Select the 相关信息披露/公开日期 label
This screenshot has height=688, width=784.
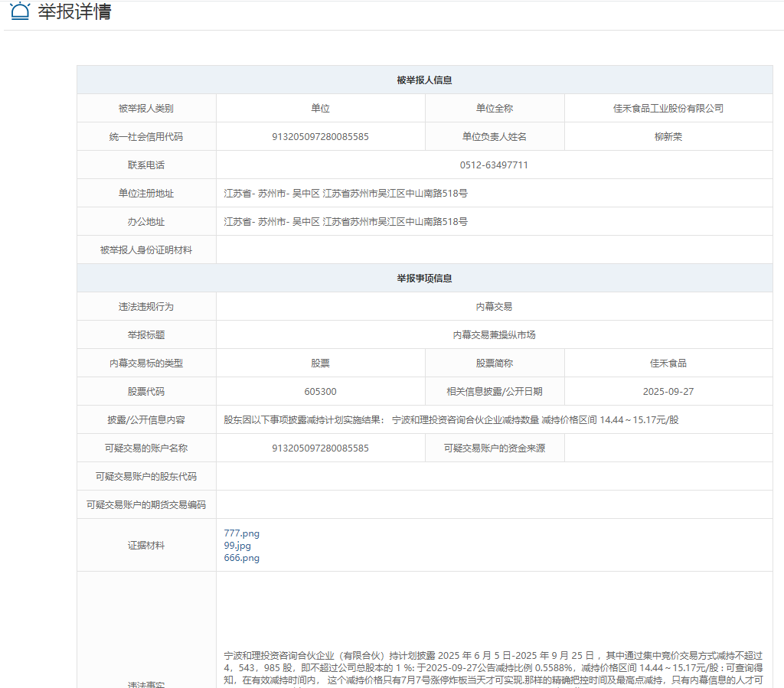pyautogui.click(x=495, y=392)
